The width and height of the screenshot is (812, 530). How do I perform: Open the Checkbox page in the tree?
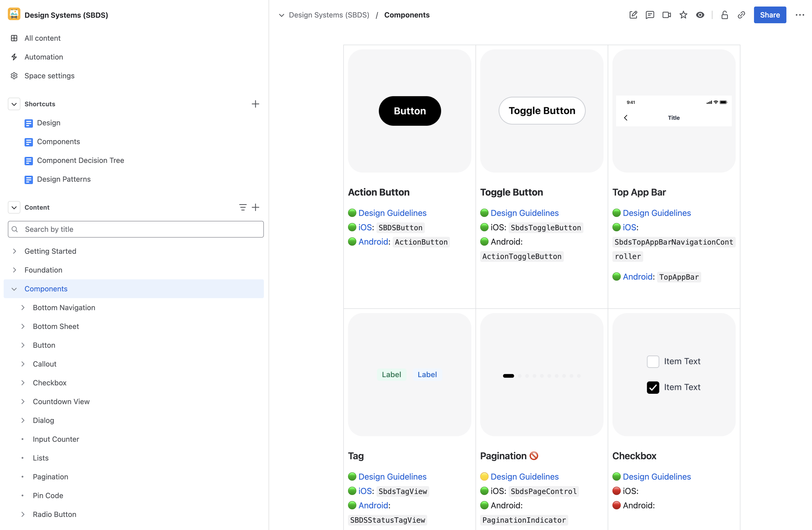point(50,382)
